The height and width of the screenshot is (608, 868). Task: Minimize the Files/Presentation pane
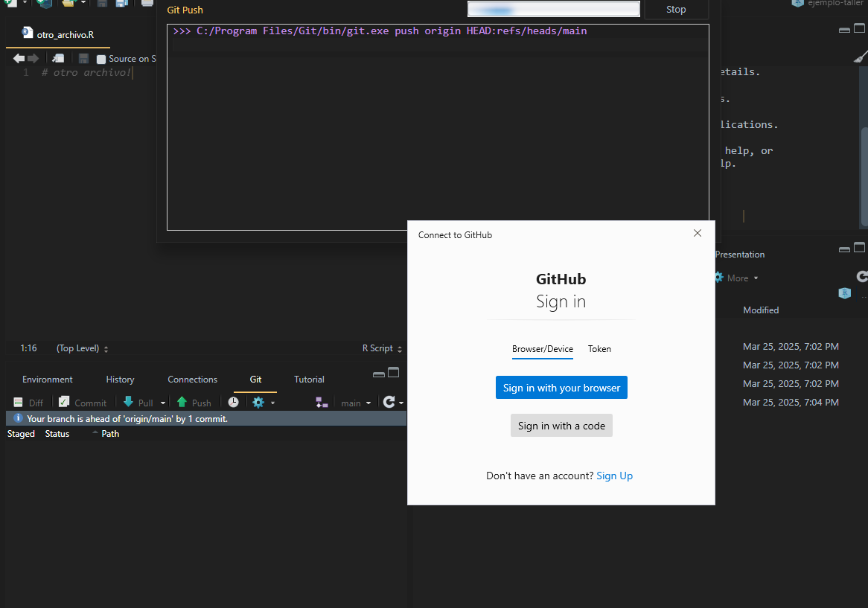[844, 250]
